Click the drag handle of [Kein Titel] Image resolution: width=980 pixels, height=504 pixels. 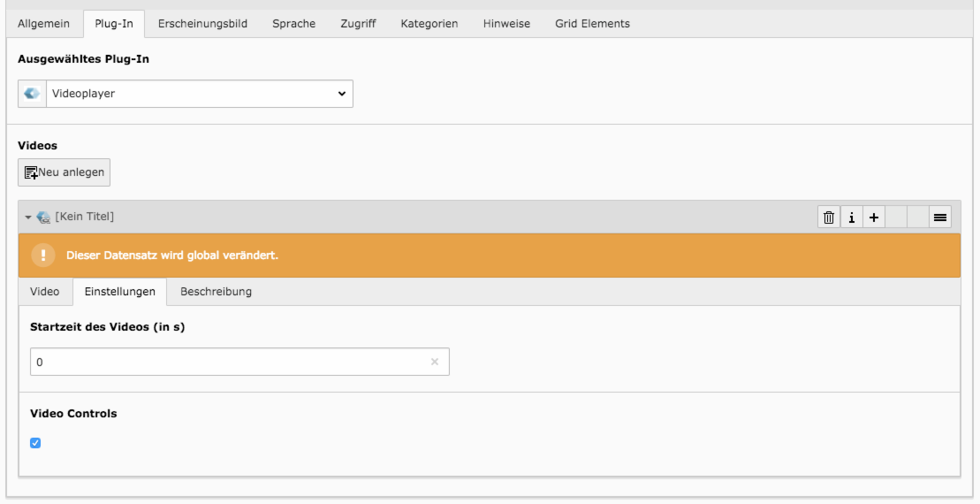pyautogui.click(x=940, y=218)
